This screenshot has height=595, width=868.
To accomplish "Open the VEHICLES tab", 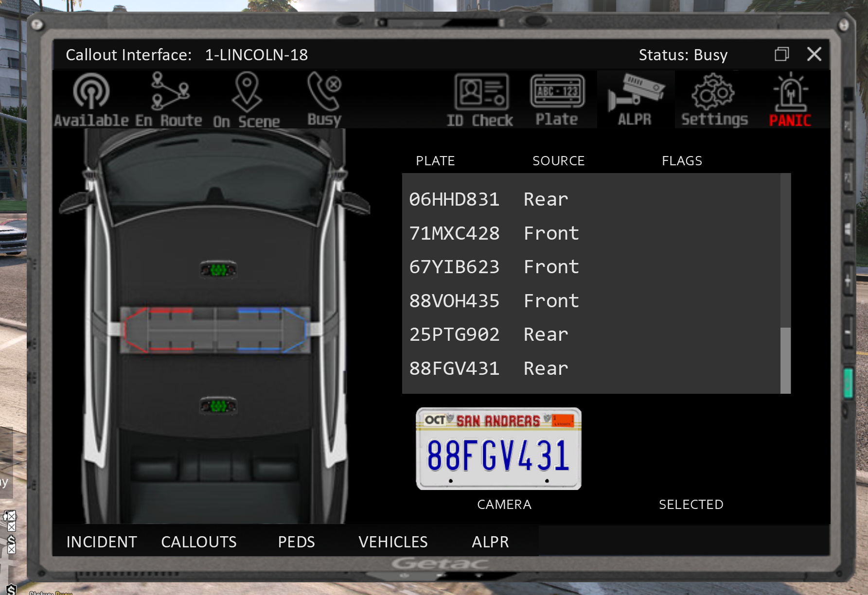I will click(393, 542).
